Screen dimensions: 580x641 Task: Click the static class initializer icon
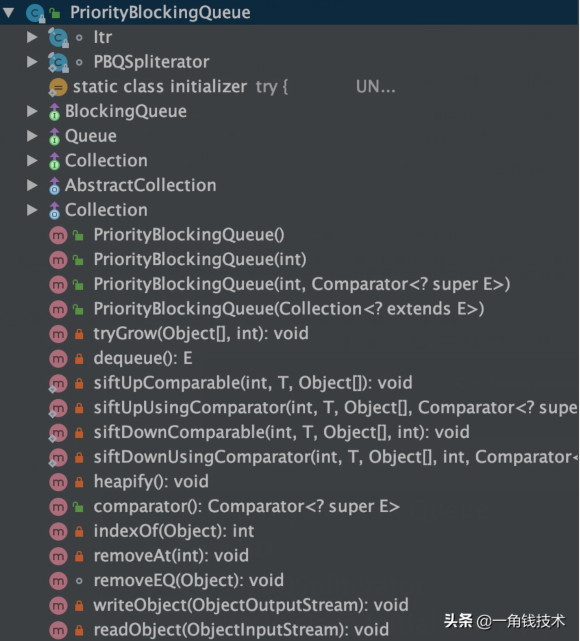(58, 87)
